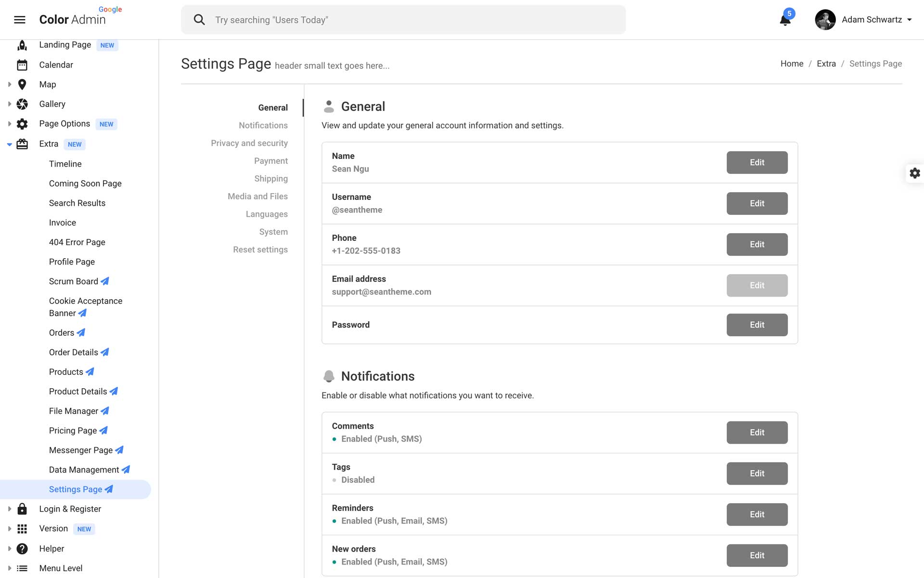This screenshot has height=578, width=924.
Task: Click the Map pin icon
Action: tap(22, 85)
